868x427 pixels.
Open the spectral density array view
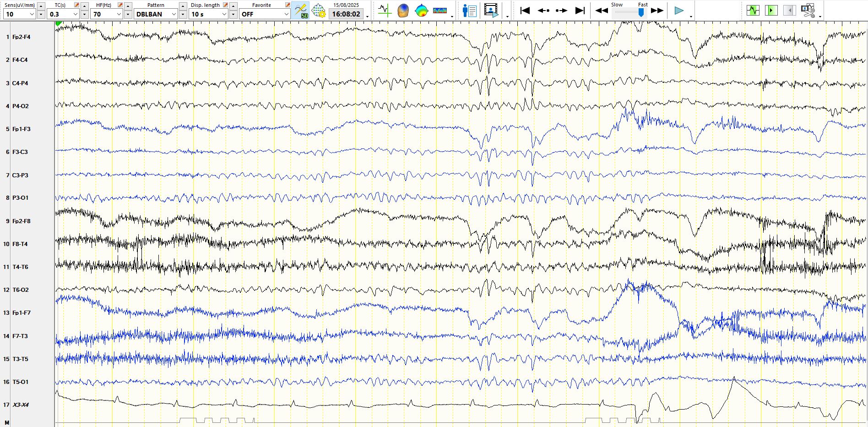[x=440, y=10]
